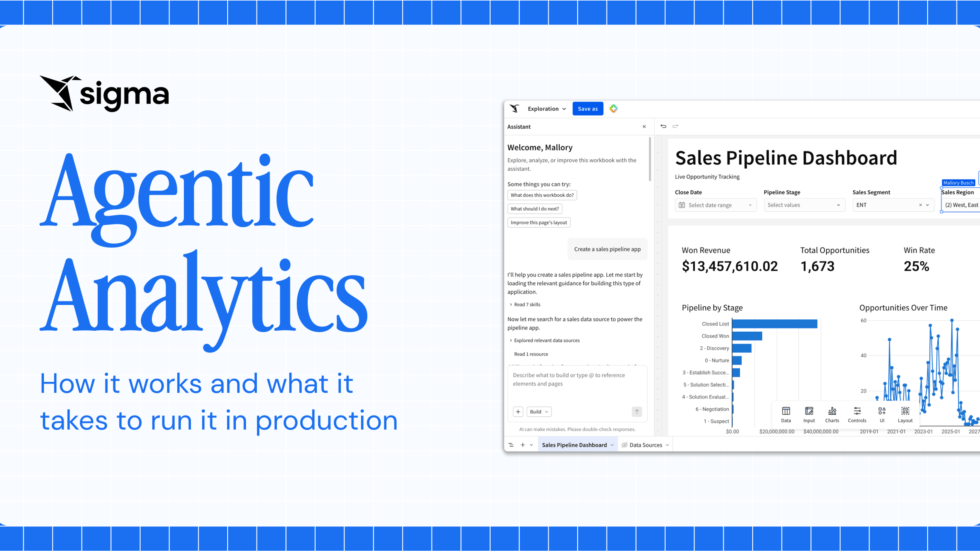Click 'Read 1 resource' entry
The image size is (980, 551).
click(531, 354)
